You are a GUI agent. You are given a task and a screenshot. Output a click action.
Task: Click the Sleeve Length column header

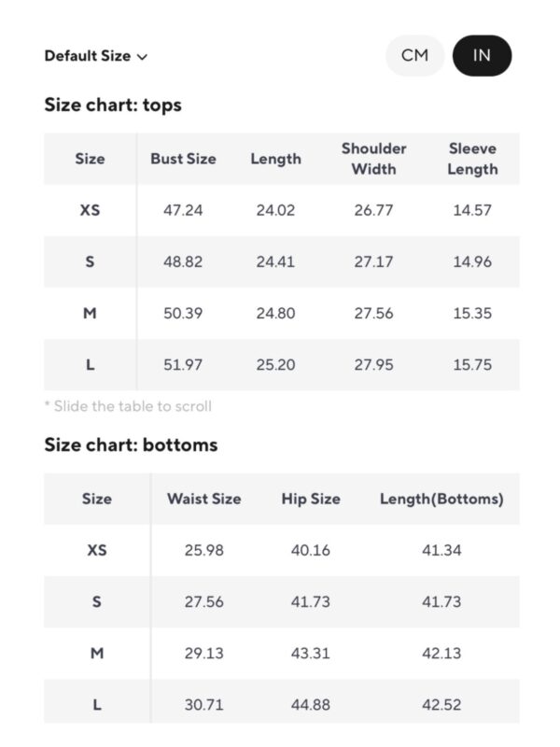click(x=472, y=159)
